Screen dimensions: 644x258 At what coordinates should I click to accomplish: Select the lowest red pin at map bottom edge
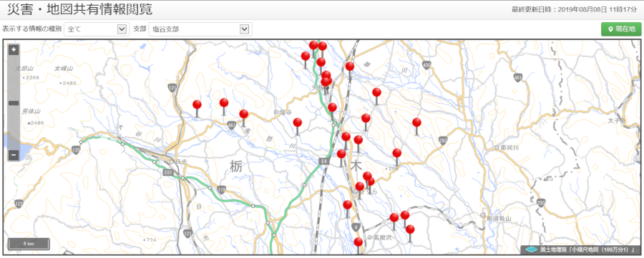click(x=358, y=242)
